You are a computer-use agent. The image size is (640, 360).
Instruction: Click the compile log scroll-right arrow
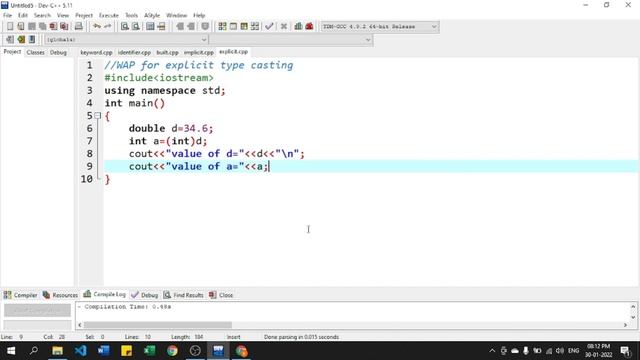pos(625,325)
